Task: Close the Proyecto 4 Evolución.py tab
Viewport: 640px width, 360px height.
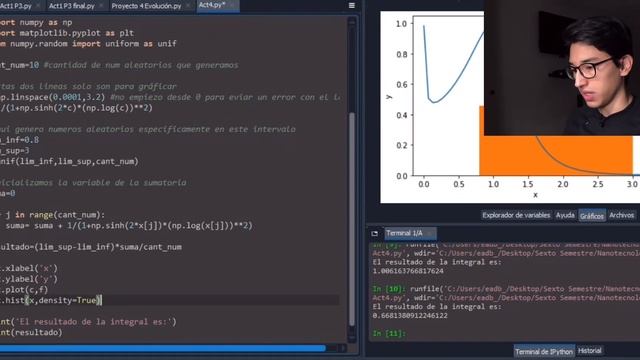Action: coord(188,6)
